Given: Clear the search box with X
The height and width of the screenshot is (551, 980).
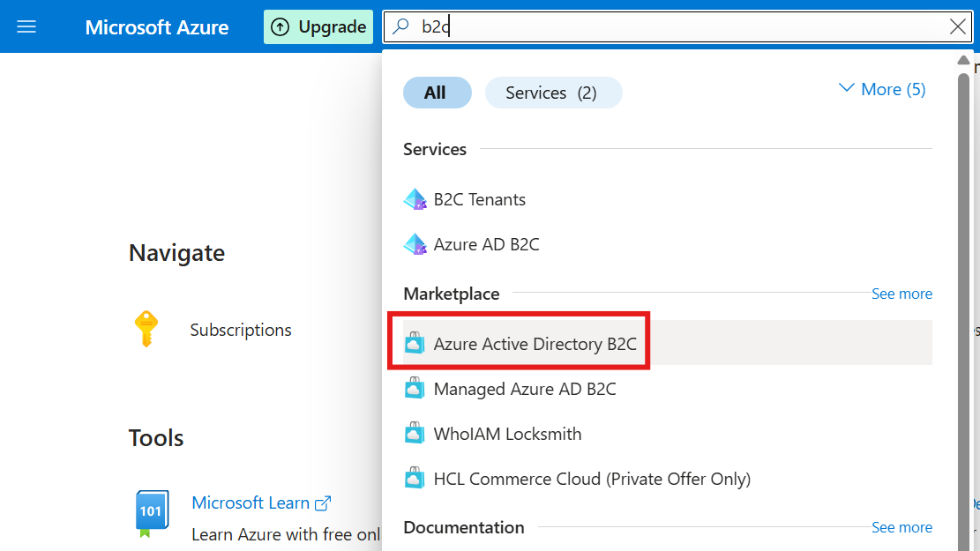Looking at the screenshot, I should [957, 26].
